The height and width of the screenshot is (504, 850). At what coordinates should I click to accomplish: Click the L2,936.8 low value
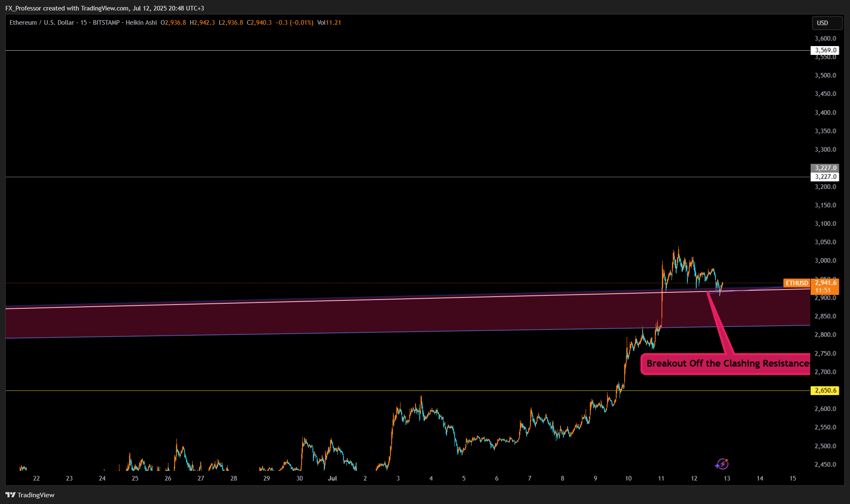pyautogui.click(x=231, y=23)
